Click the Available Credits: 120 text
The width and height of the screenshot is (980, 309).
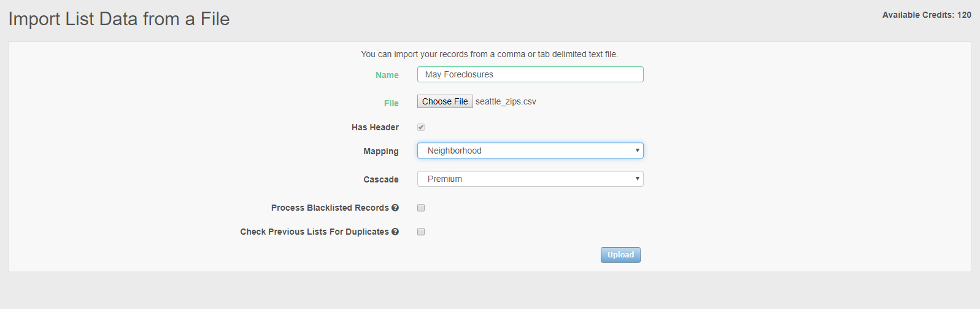coord(926,15)
